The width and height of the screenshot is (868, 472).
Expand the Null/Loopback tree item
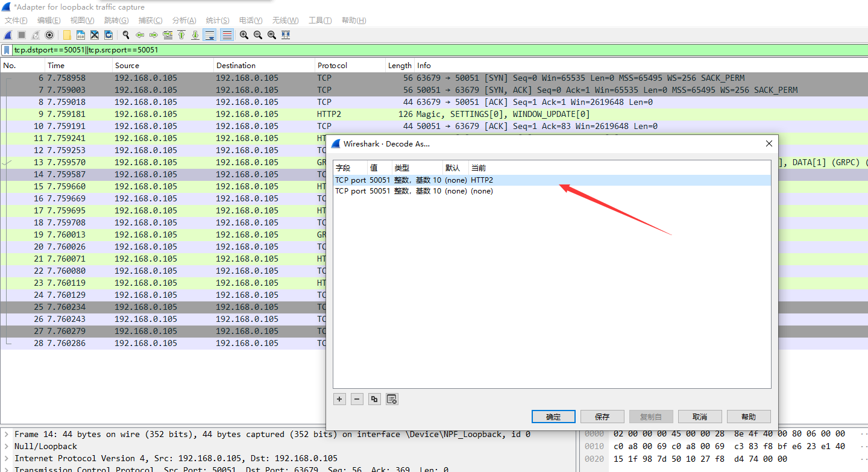pyautogui.click(x=5, y=447)
